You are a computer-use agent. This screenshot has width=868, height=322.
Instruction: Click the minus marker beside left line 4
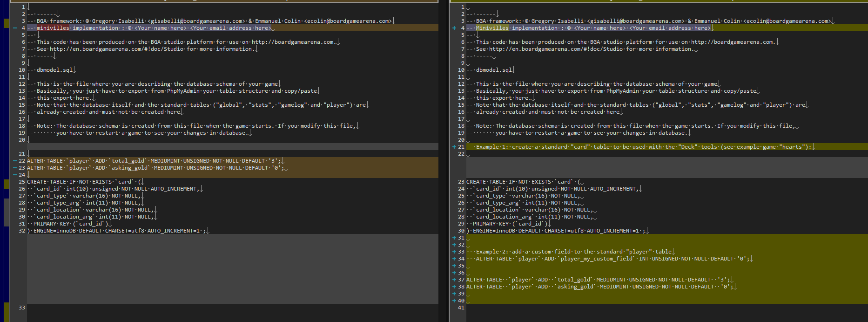pyautogui.click(x=15, y=28)
